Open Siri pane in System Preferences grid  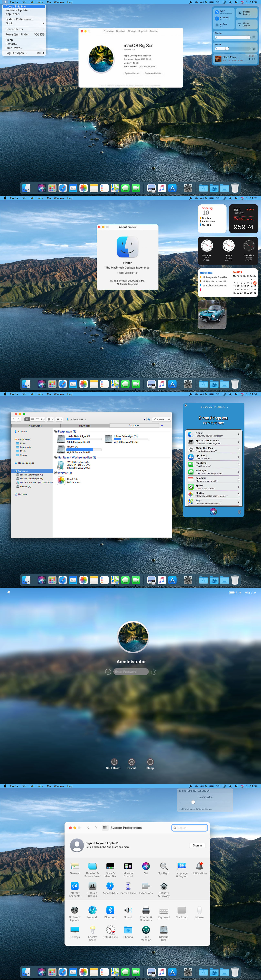tap(146, 869)
